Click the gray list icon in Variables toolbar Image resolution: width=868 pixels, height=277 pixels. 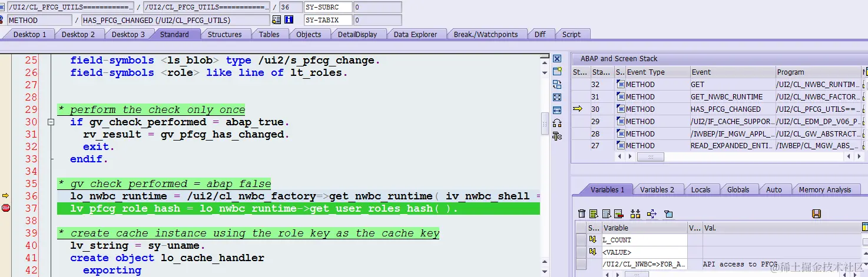[606, 213]
